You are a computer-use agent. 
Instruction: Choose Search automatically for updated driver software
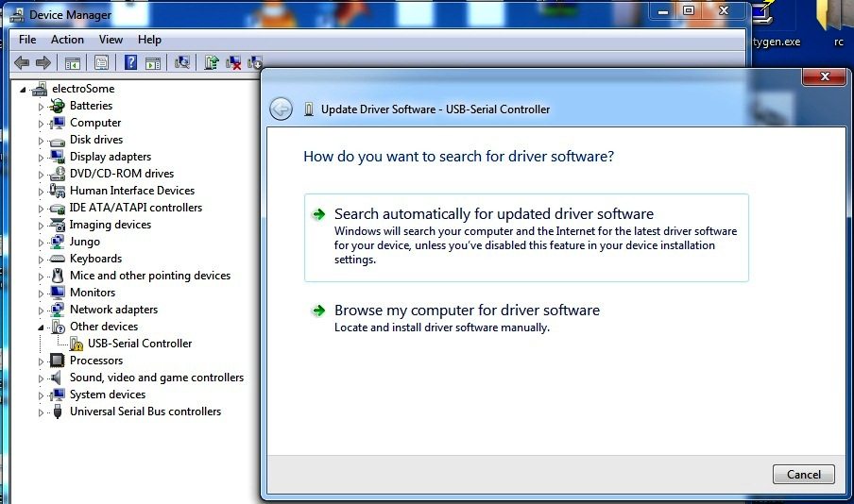pyautogui.click(x=493, y=214)
